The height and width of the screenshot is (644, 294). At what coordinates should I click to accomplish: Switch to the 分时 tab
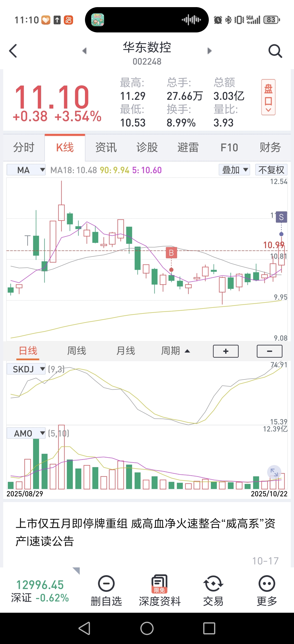pyautogui.click(x=24, y=147)
